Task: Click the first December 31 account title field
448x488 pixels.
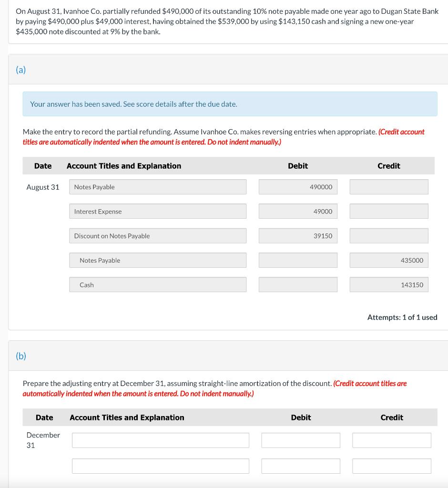Action: [x=160, y=440]
